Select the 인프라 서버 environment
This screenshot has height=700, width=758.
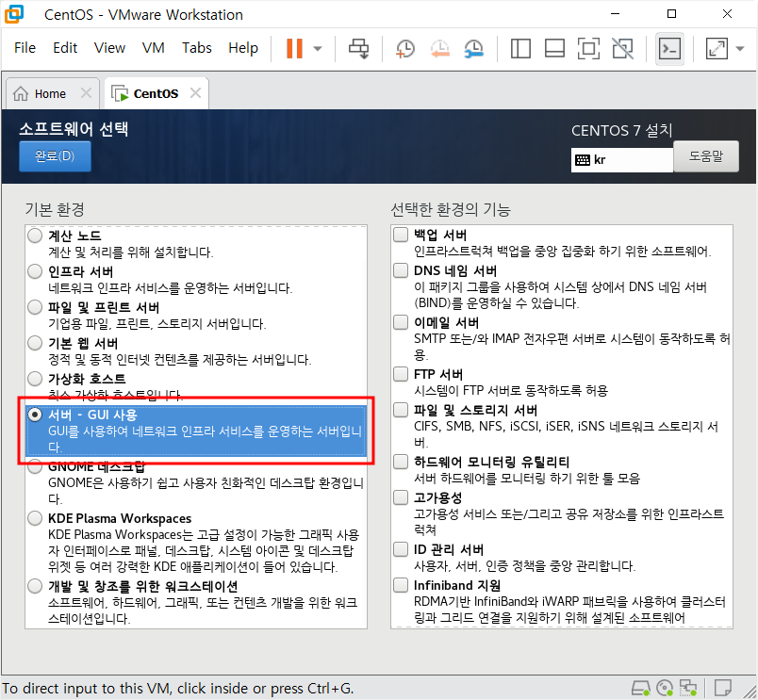pos(35,271)
